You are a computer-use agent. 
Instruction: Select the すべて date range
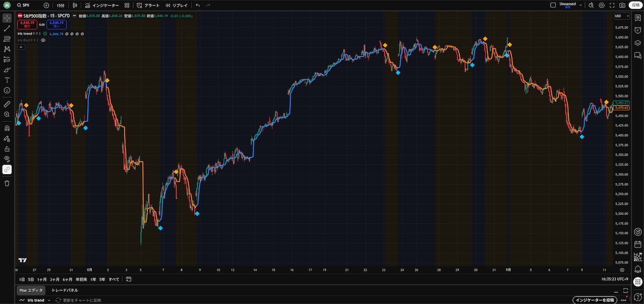point(114,279)
